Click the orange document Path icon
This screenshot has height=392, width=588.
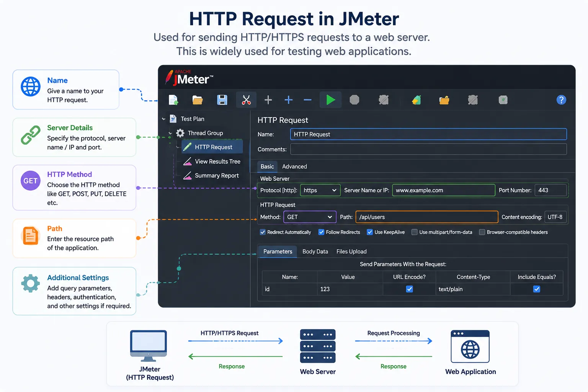31,235
